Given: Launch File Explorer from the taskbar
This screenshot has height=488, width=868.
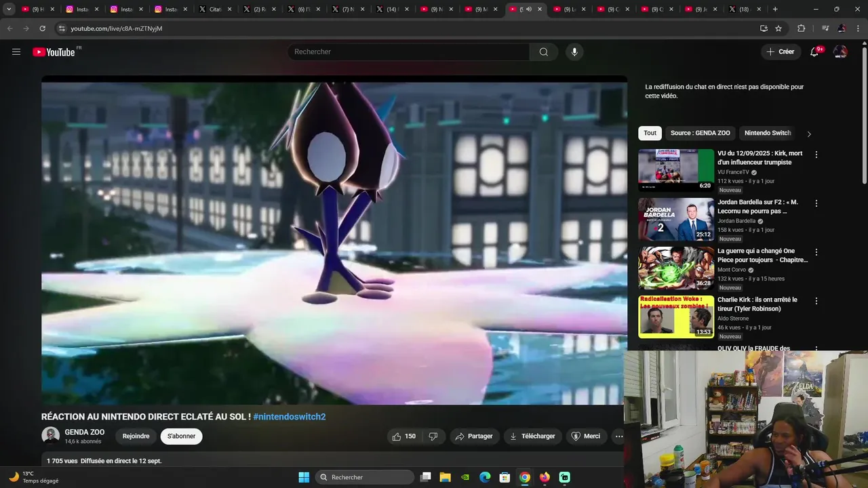Looking at the screenshot, I should pos(445,477).
